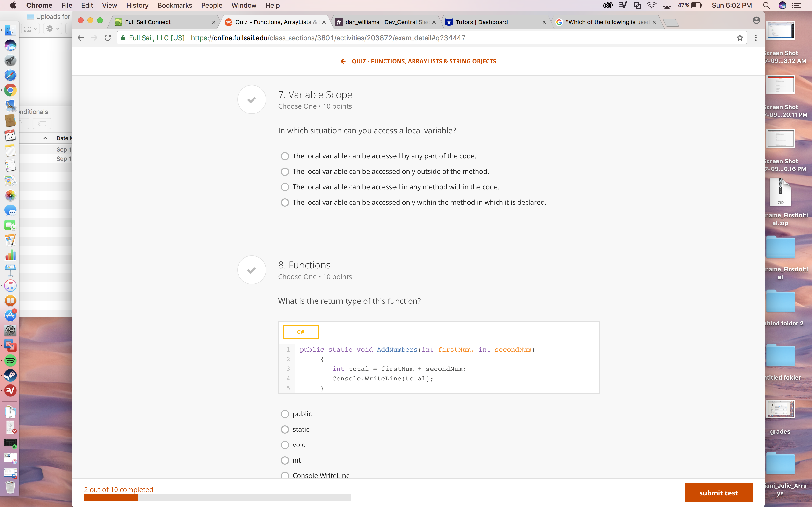Click the submit test button

[x=718, y=493]
